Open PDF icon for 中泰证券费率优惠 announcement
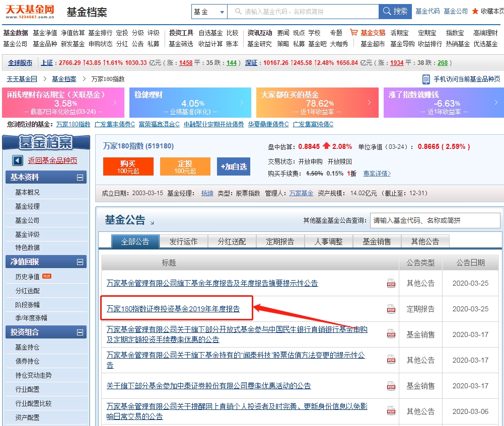 [x=391, y=386]
